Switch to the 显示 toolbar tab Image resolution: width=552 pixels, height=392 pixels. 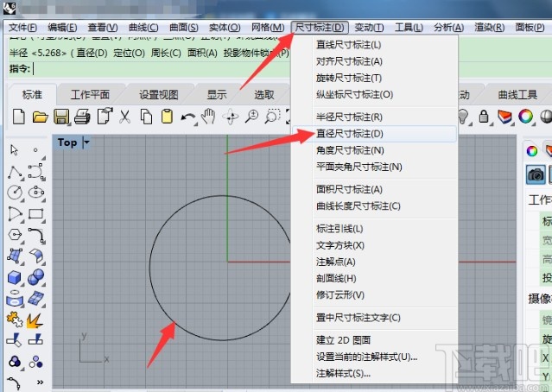(x=217, y=95)
